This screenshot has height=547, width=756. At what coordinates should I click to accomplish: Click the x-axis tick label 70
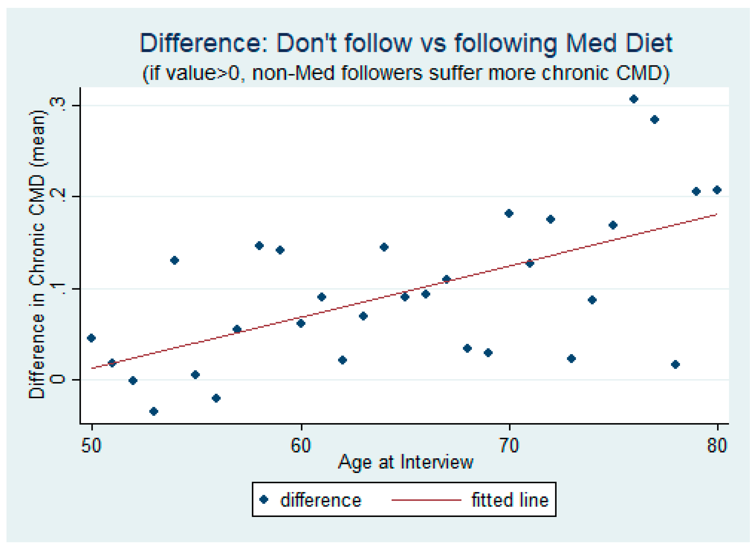tap(509, 445)
